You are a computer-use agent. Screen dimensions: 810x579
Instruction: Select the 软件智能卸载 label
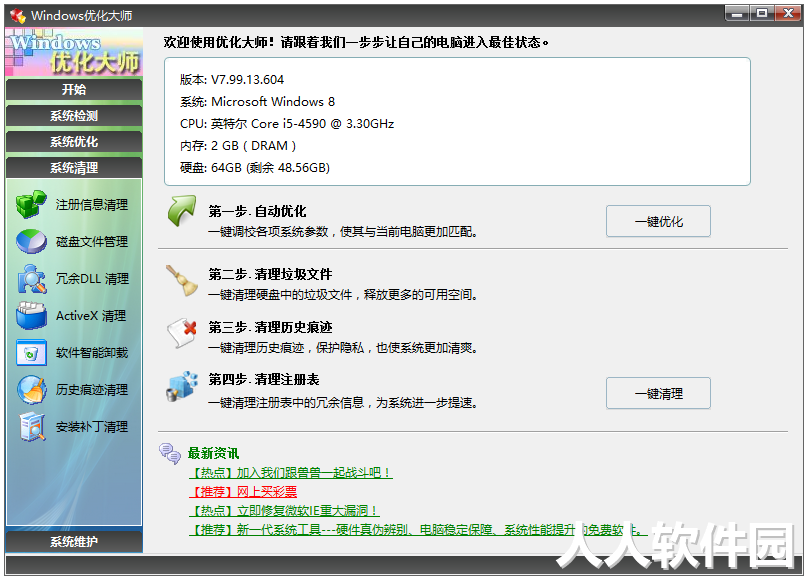pos(92,353)
